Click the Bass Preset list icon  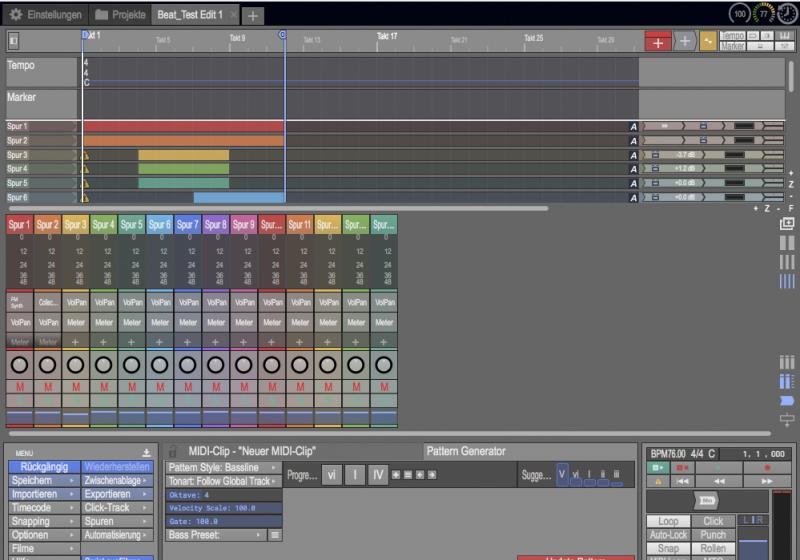coord(275,535)
